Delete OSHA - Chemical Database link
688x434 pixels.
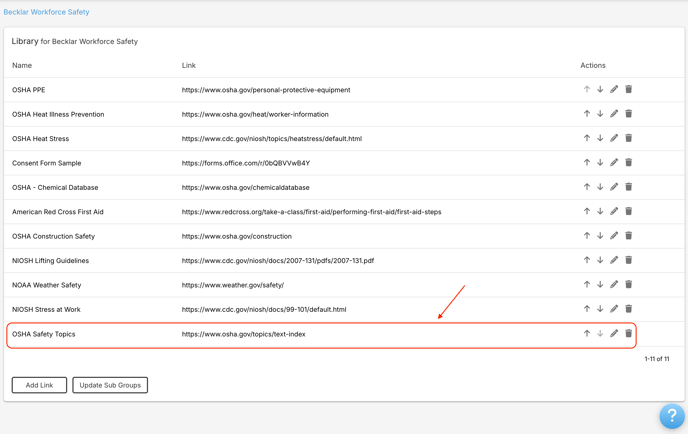pyautogui.click(x=628, y=187)
